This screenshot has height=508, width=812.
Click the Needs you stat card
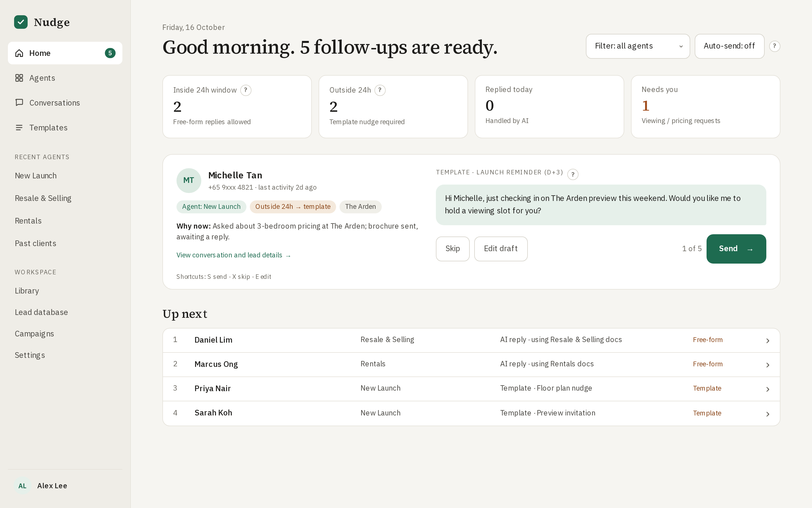coord(705,106)
